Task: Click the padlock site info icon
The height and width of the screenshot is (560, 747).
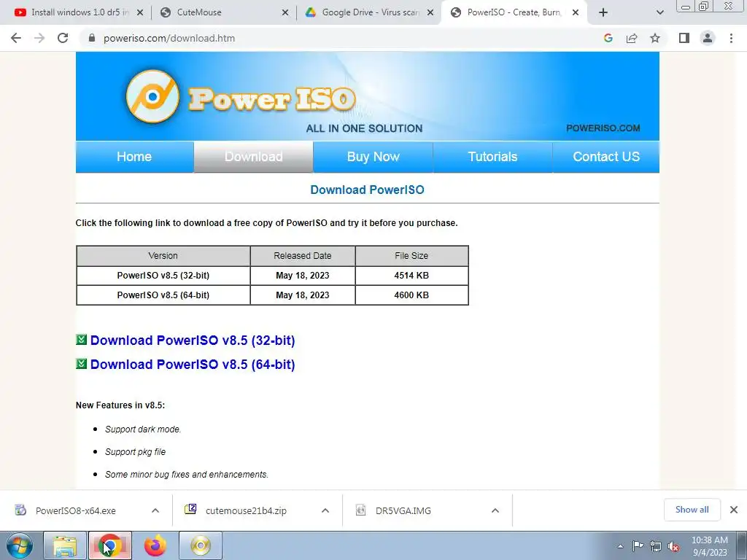Action: pos(92,38)
